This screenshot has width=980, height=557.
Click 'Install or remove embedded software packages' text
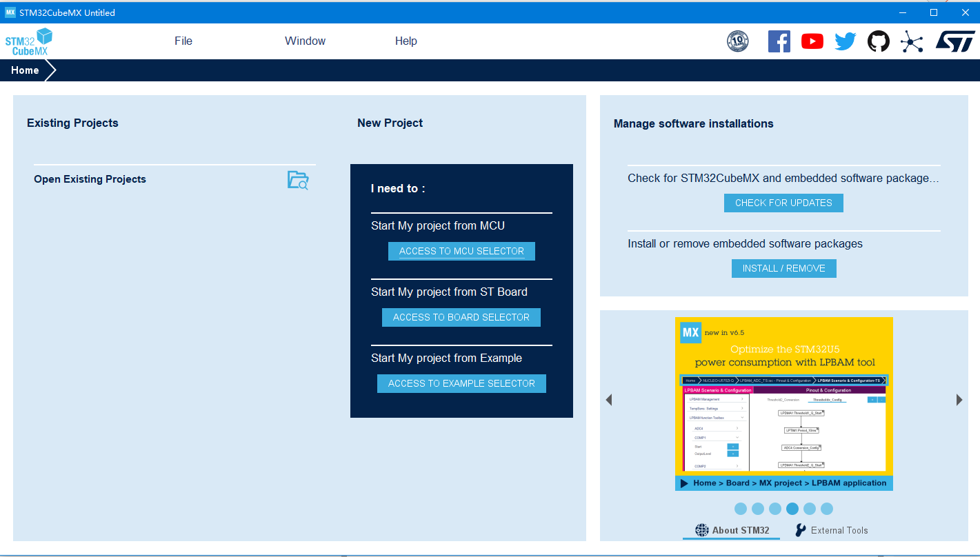coord(745,243)
